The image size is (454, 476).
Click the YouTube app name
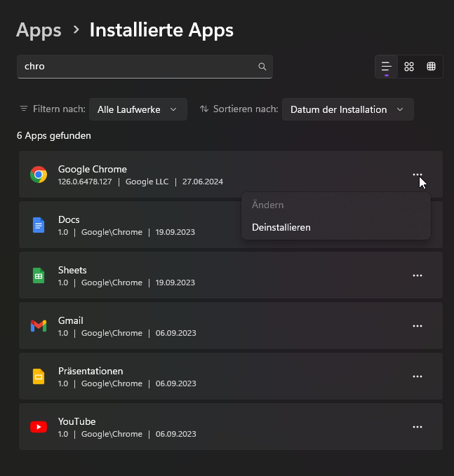coord(77,421)
